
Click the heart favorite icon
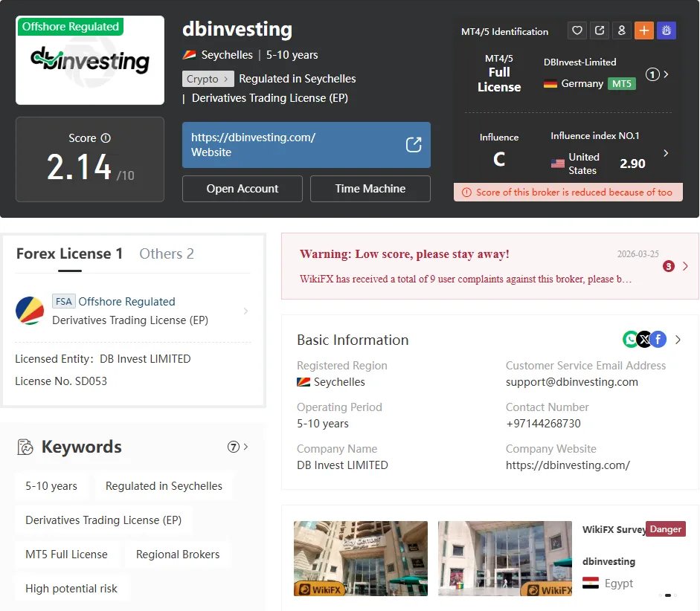click(x=577, y=30)
